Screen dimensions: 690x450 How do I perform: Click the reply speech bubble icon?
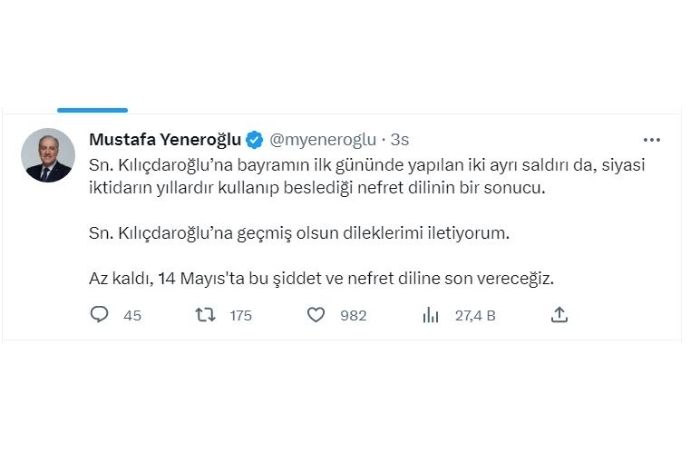[x=99, y=315]
